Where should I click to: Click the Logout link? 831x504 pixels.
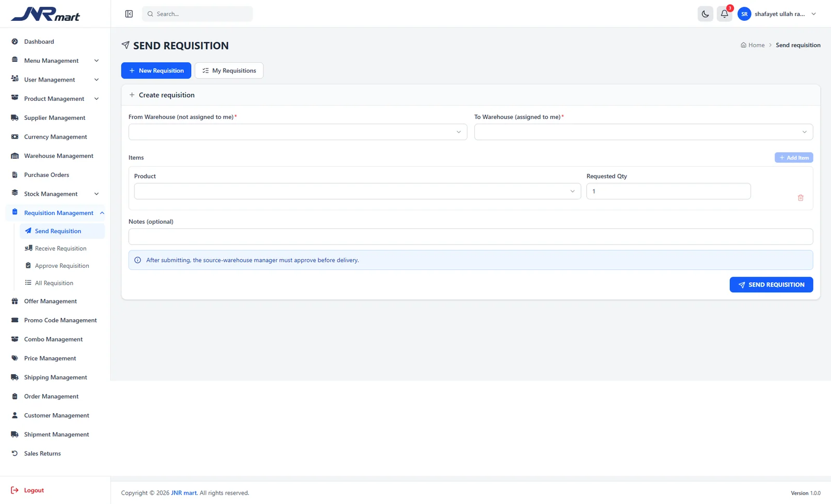click(28, 490)
